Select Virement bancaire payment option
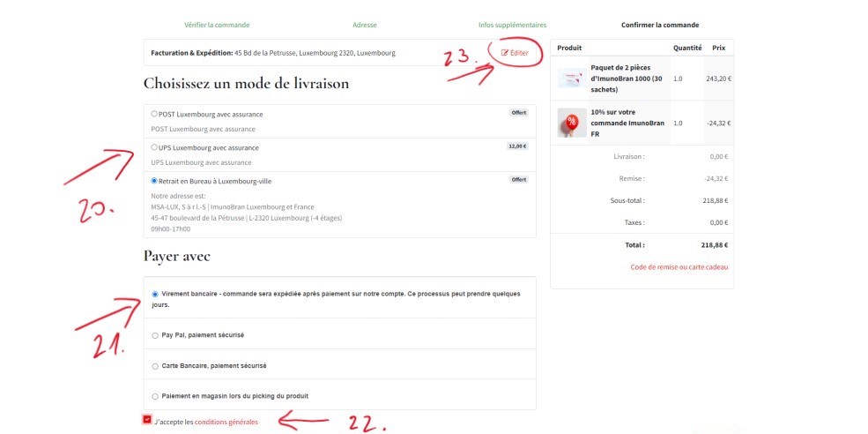Image resolution: width=868 pixels, height=434 pixels. (x=156, y=294)
